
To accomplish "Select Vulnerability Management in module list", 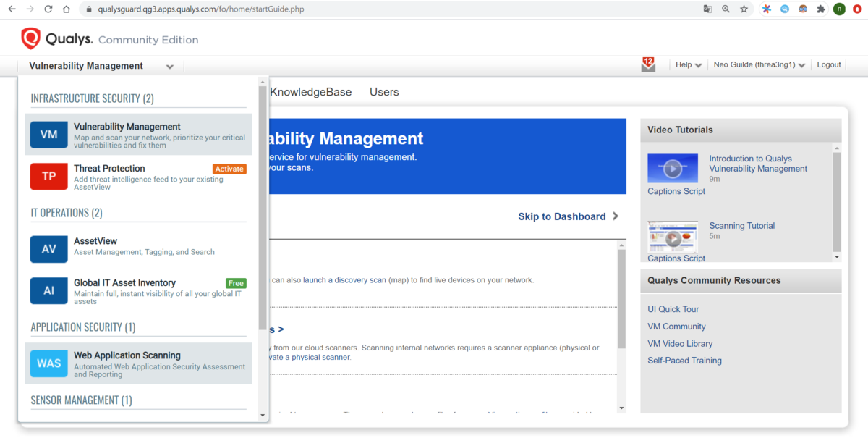I will tap(138, 135).
